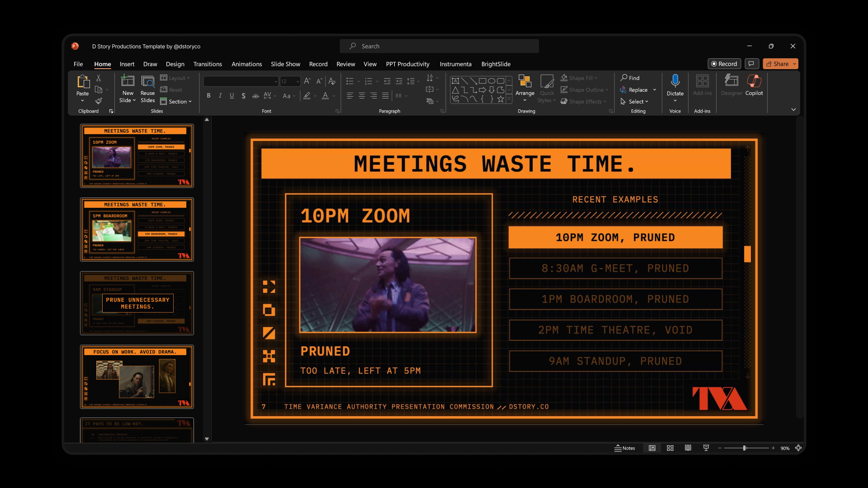Enable Record mode for the presentation
The image size is (868, 488).
724,64
